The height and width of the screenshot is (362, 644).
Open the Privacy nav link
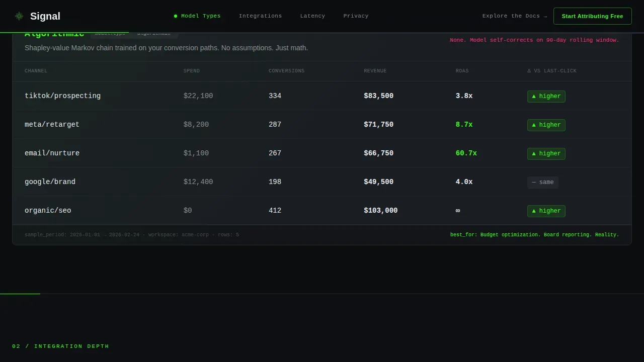tap(356, 16)
